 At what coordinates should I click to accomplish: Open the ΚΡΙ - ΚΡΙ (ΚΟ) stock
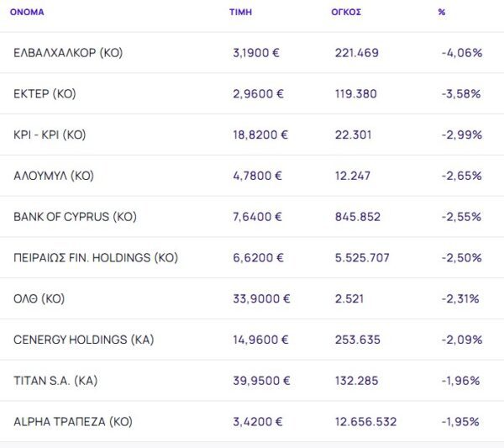pos(50,134)
